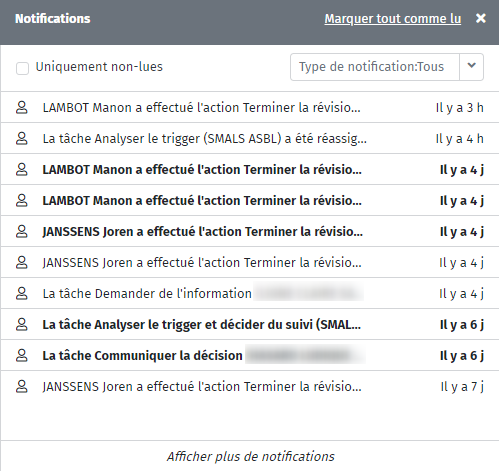Viewport: 499px width, 471px height.
Task: Click user icon of the 7 j notification
Action: (x=22, y=386)
